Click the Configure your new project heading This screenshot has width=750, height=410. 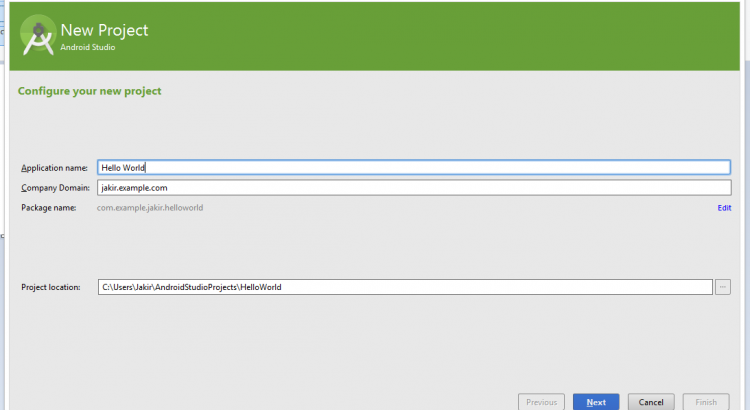tap(89, 91)
